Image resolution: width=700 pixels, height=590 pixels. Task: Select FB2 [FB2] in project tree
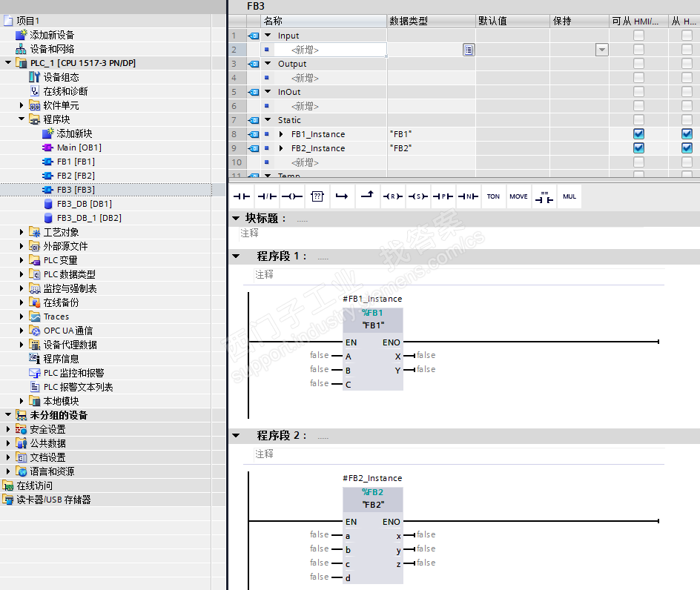click(76, 176)
